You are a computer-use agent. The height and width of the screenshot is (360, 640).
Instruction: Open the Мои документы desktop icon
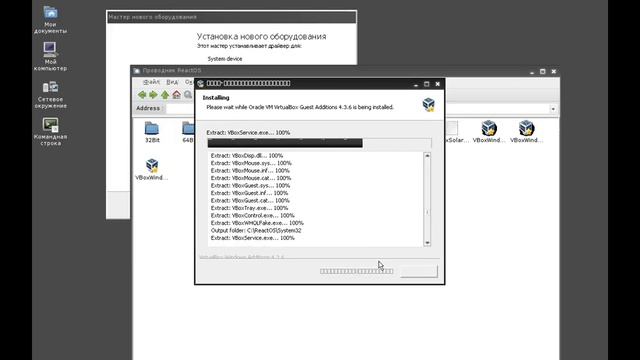click(50, 20)
